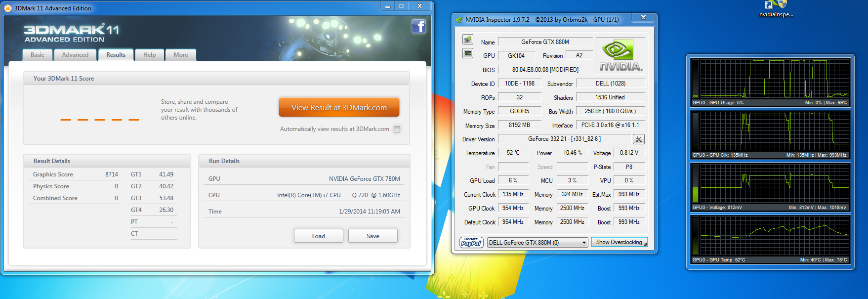Viewport: 868px width, 299px height.
Task: Click the PayPal Donate icon
Action: pos(471,242)
